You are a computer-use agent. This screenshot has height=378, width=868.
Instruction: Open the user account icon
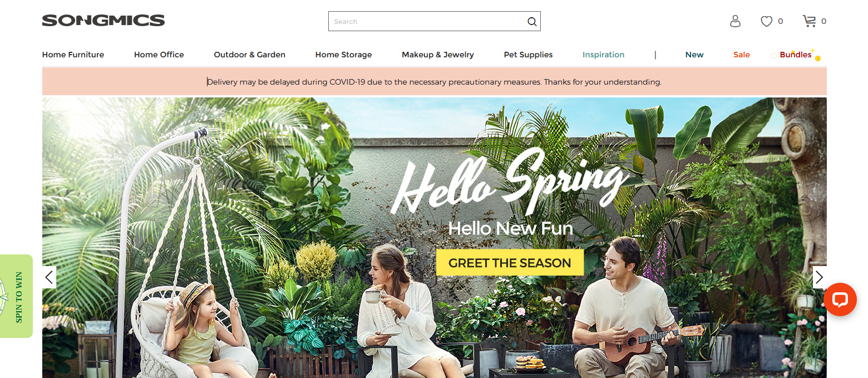pyautogui.click(x=735, y=21)
